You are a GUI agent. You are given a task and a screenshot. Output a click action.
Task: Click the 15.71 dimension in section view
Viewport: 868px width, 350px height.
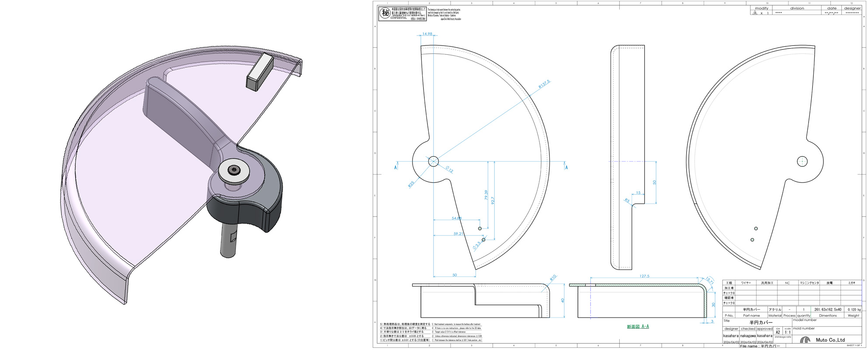coord(709,280)
